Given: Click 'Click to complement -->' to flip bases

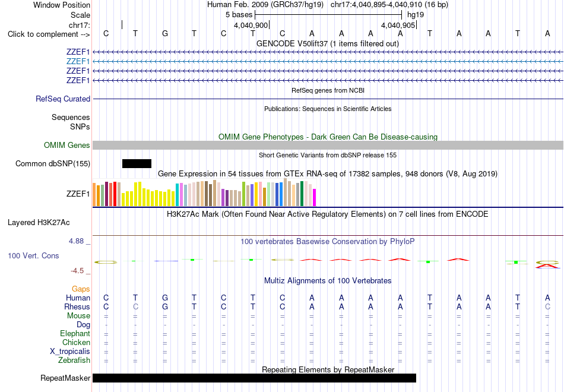Looking at the screenshot, I should pos(49,34).
